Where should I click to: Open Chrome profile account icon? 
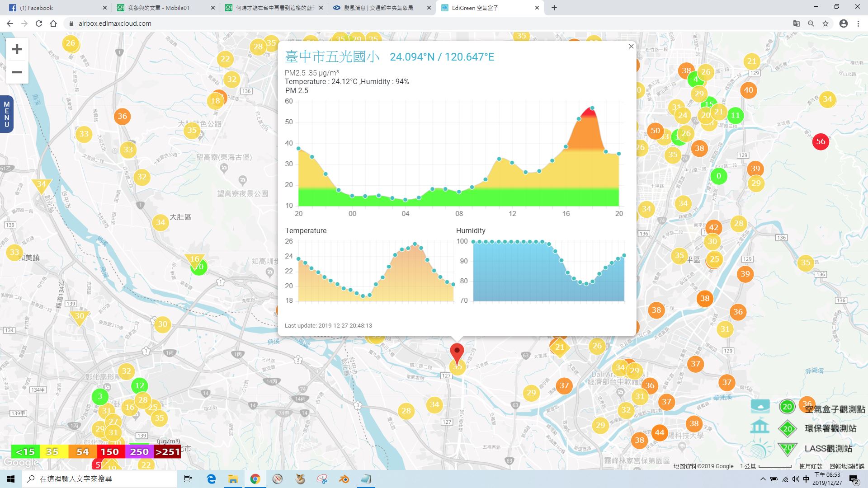click(x=844, y=23)
